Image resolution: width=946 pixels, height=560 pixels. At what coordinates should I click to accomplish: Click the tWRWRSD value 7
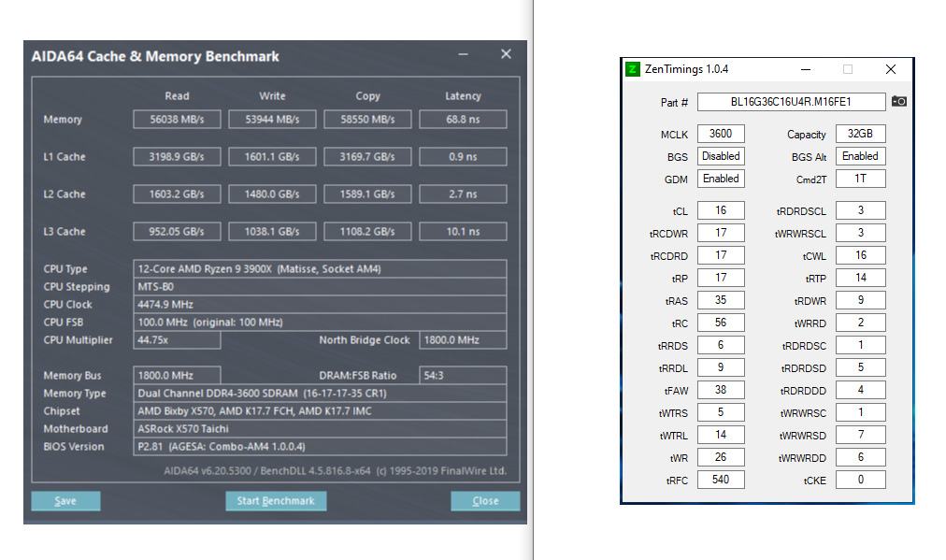[860, 435]
